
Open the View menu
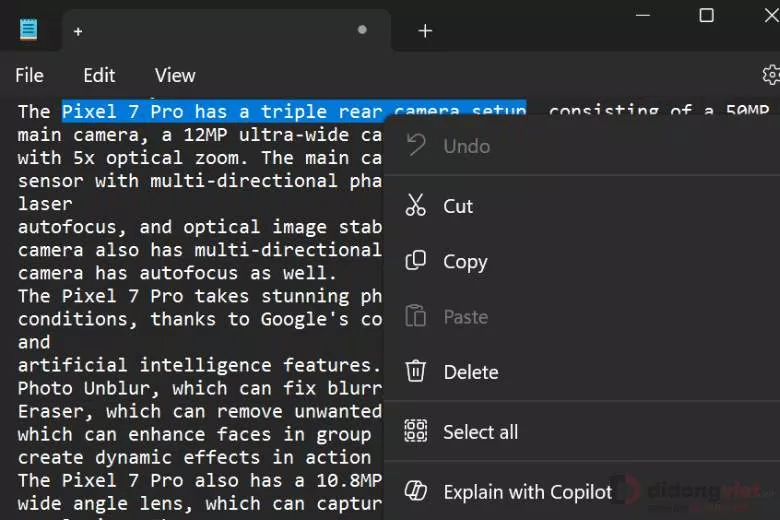click(x=175, y=75)
